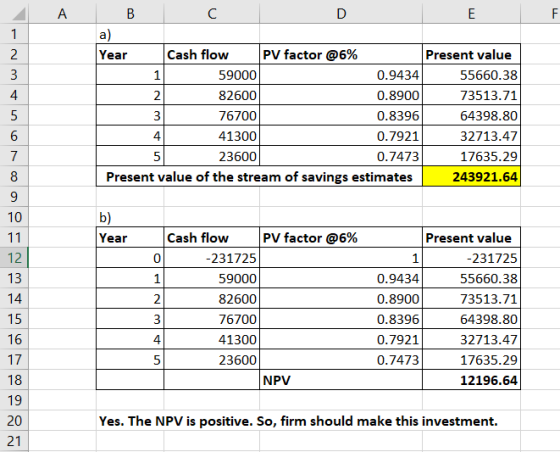Select PV factor 1 in row 12
Image resolution: width=560 pixels, height=452 pixels.
tap(341, 258)
